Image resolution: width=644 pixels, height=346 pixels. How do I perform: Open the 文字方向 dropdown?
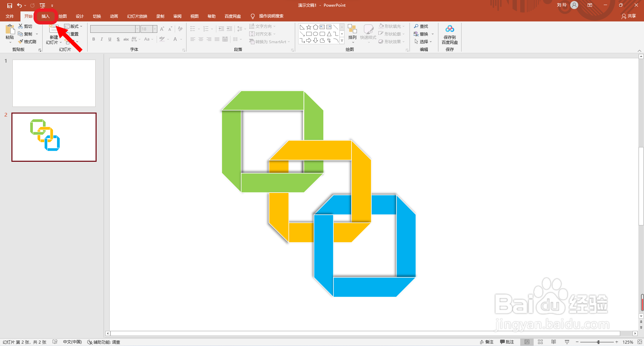pos(262,26)
